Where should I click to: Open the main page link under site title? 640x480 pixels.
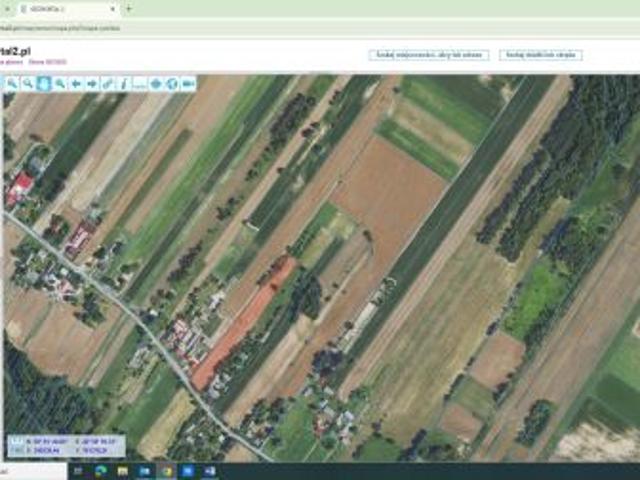pyautogui.click(x=11, y=62)
